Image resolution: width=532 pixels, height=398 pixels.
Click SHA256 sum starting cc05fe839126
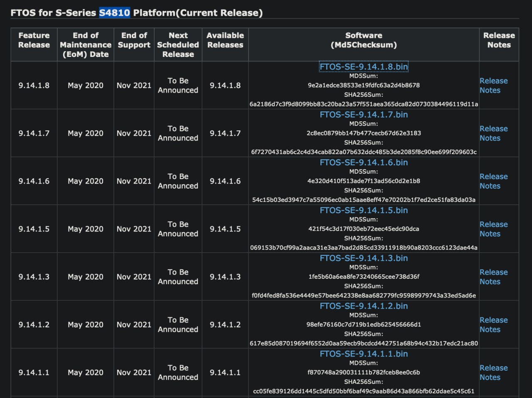click(364, 391)
